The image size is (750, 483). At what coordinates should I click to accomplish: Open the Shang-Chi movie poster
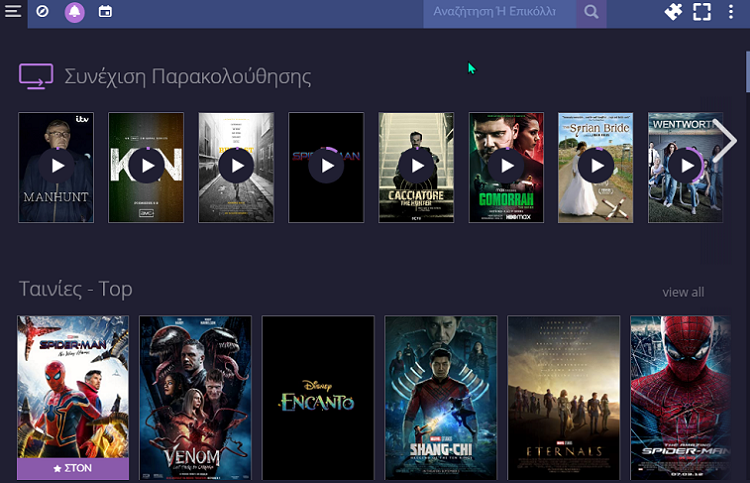pos(441,397)
